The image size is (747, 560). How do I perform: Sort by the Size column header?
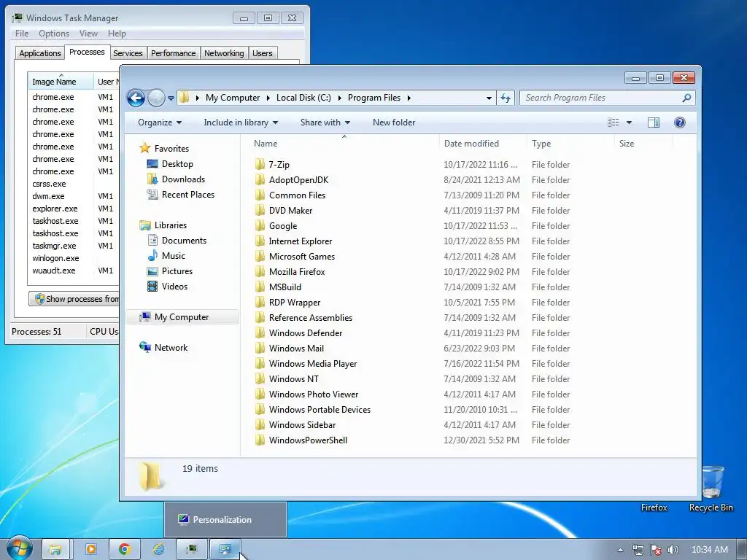(x=643, y=144)
